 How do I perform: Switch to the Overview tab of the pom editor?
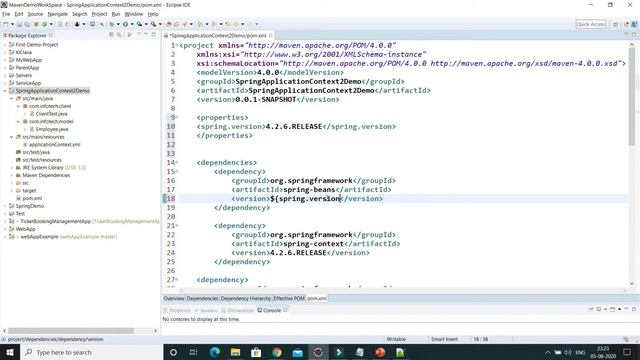[174, 298]
